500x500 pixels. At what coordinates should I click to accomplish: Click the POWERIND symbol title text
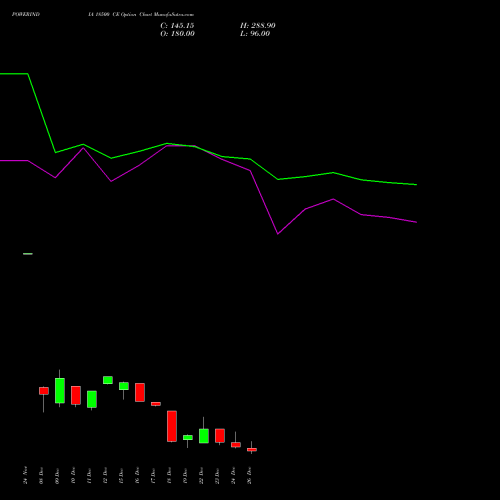pyautogui.click(x=26, y=15)
